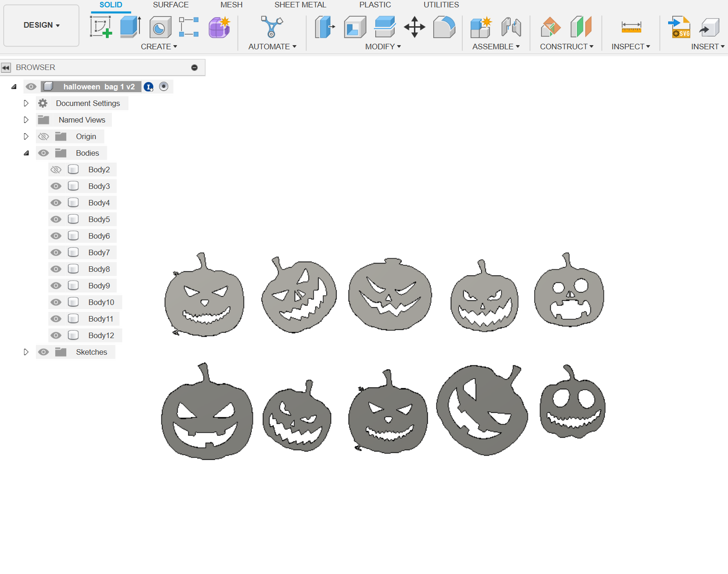Collapse the root component tree
This screenshot has width=728, height=574.
(14, 87)
